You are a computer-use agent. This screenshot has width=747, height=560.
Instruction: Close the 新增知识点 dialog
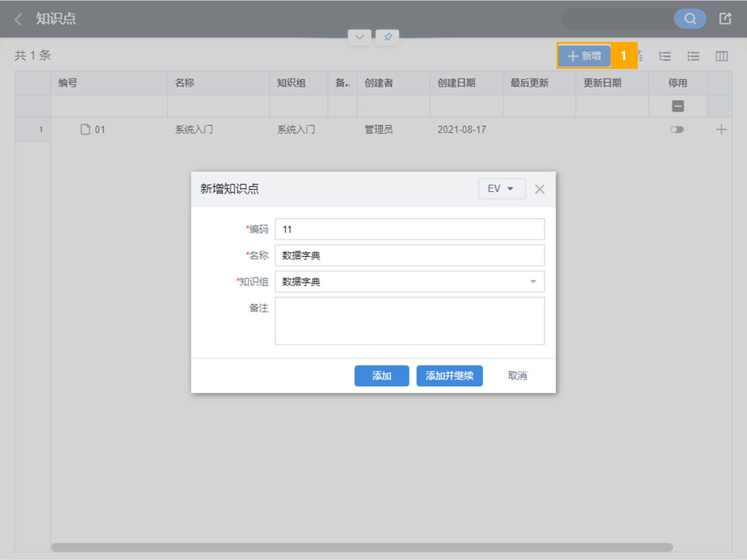pyautogui.click(x=540, y=189)
